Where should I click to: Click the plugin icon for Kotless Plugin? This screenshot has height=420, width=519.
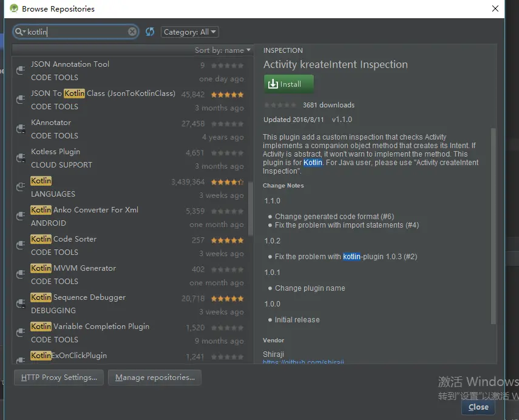tap(21, 158)
